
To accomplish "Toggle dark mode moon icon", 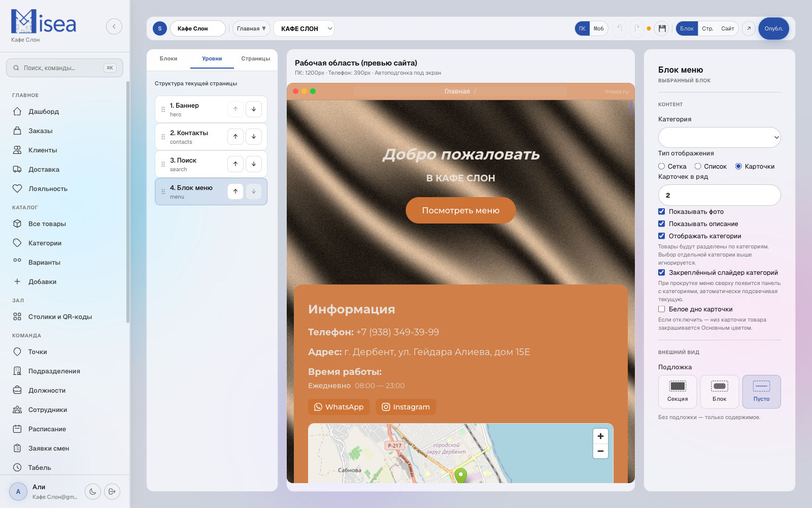I will (92, 491).
